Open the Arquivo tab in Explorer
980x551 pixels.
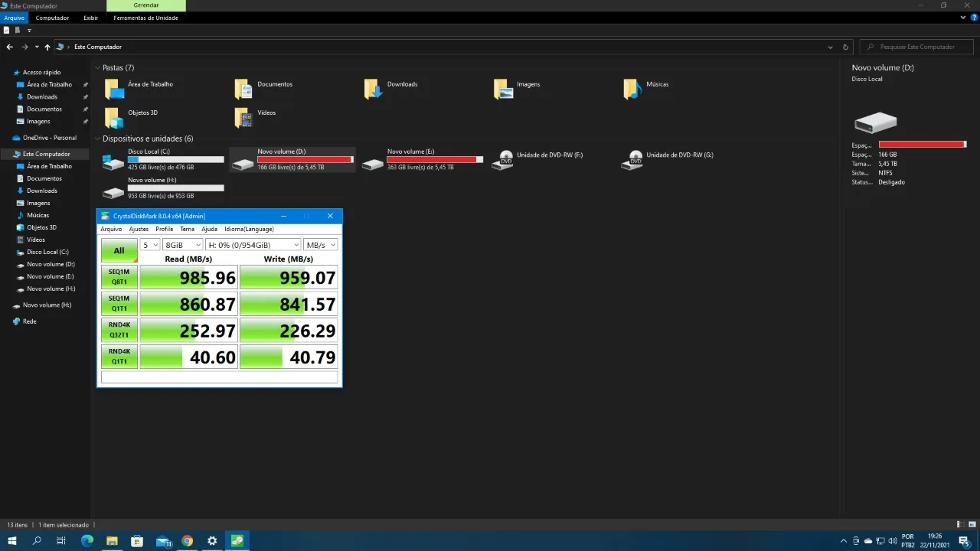click(15, 18)
